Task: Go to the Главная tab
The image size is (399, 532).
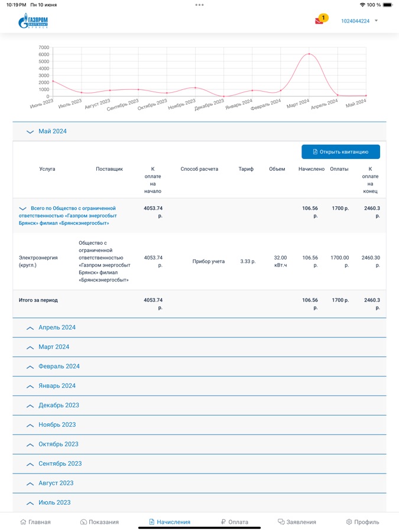Action: (x=35, y=522)
